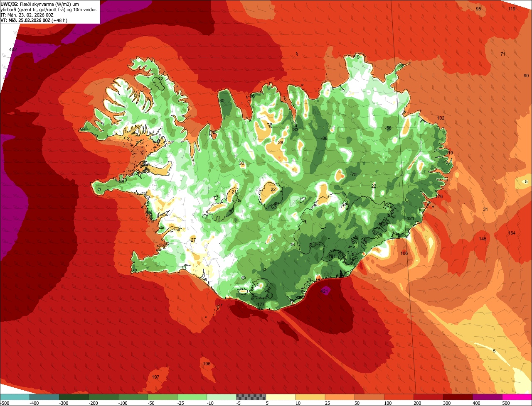Select the 31 value over the eastern sea

pos(485,209)
